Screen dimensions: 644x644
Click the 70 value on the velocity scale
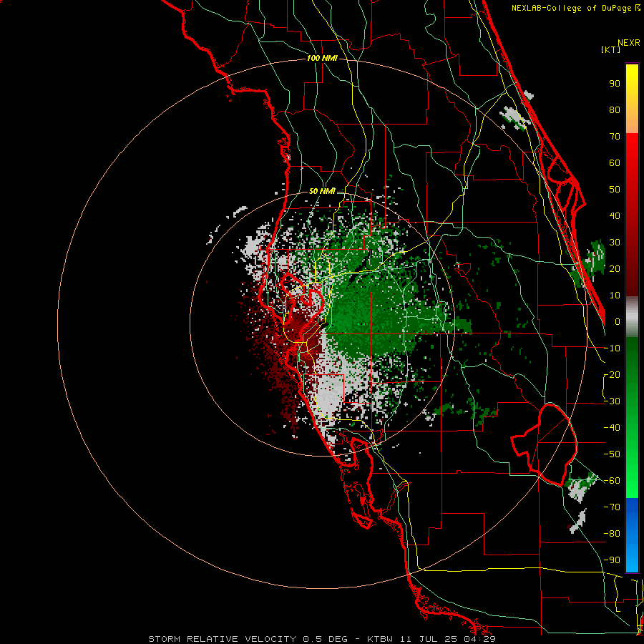click(x=615, y=137)
